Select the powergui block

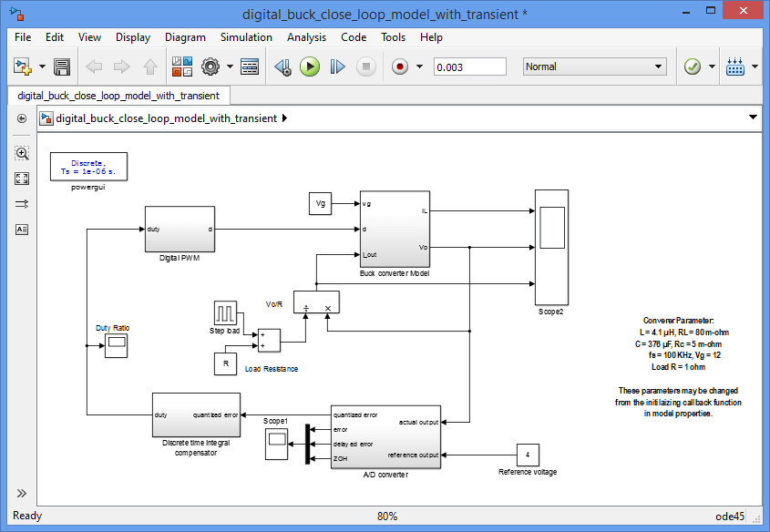(89, 167)
